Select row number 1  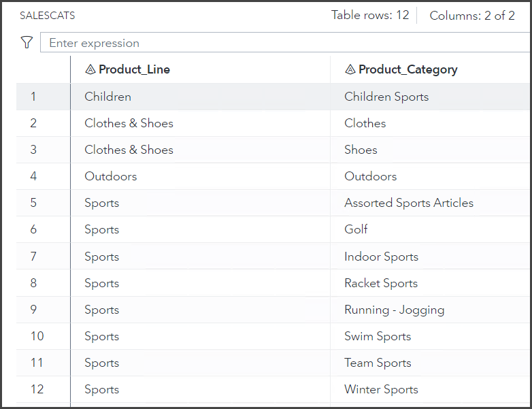pos(33,97)
